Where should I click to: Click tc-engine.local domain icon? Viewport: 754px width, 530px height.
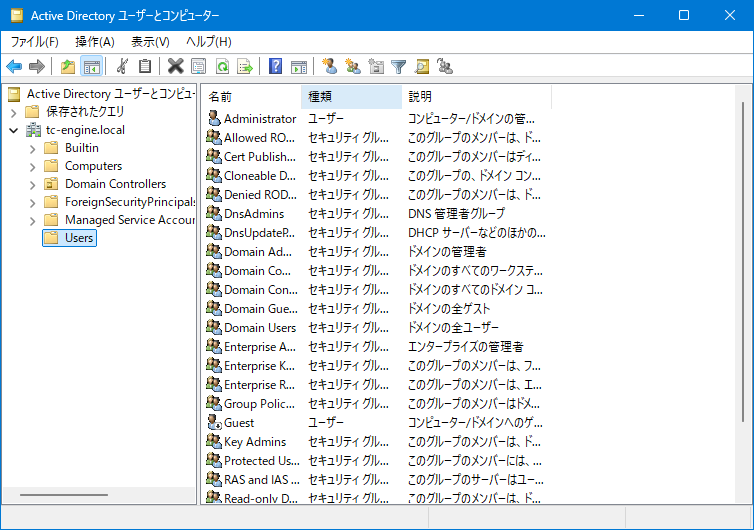[34, 130]
